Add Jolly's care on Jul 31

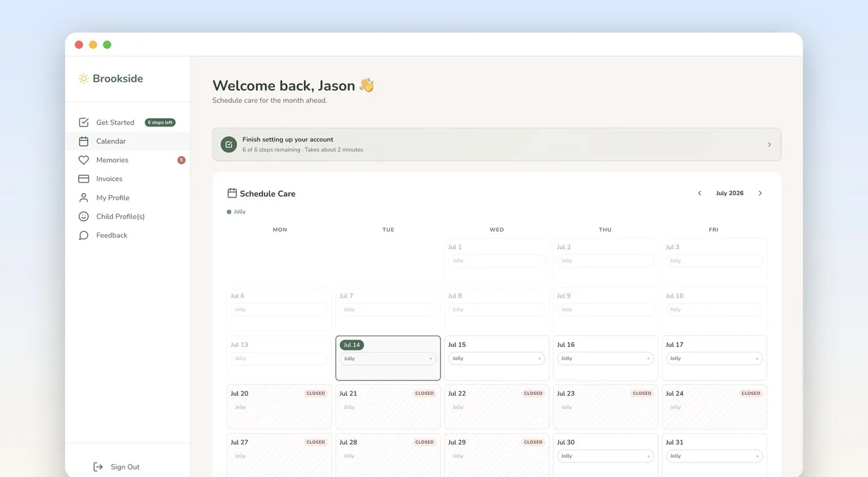click(x=757, y=457)
